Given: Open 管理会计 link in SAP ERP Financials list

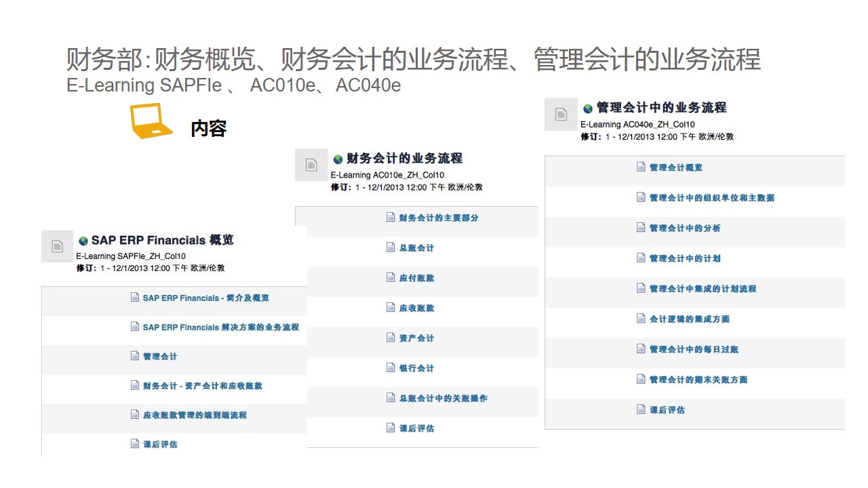Looking at the screenshot, I should point(160,357).
